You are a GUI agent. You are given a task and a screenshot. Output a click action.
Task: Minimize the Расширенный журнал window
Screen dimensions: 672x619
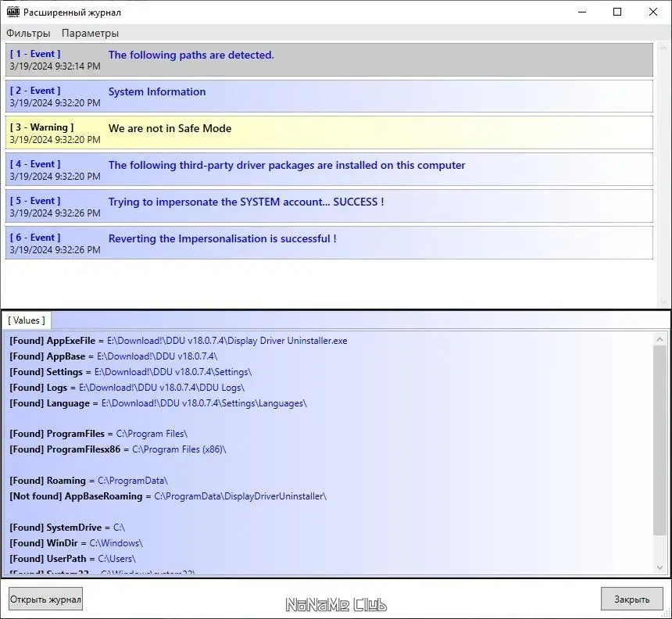coord(582,12)
